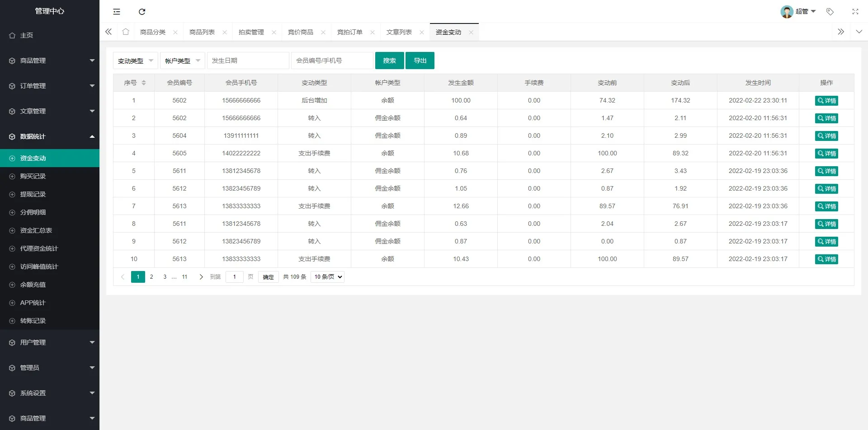View 详情 for record number 1

coord(826,101)
